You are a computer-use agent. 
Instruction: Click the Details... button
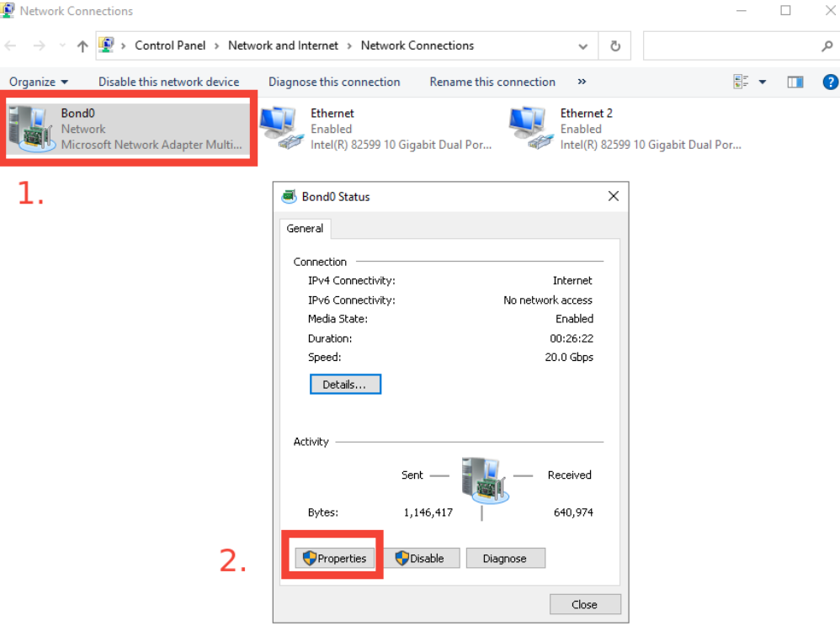coord(345,385)
